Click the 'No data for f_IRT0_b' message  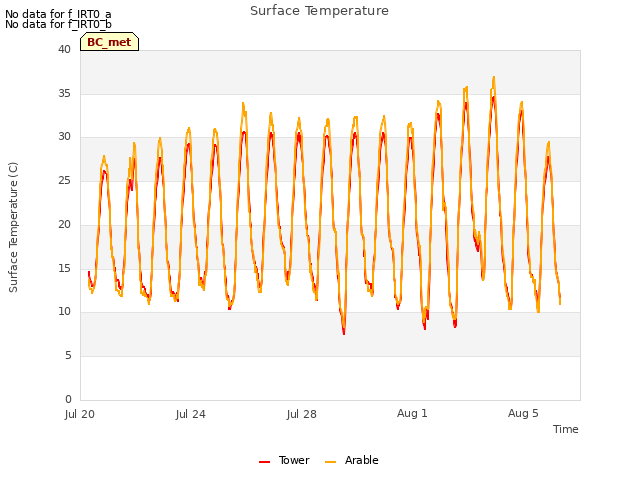pos(58,24)
